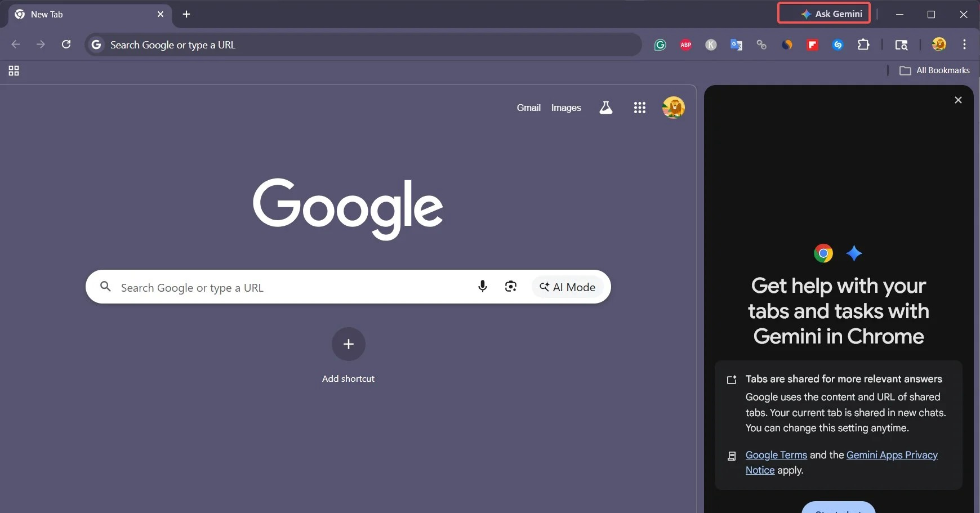This screenshot has width=980, height=513.
Task: Open Search Labs from the beaker icon
Action: tap(605, 108)
